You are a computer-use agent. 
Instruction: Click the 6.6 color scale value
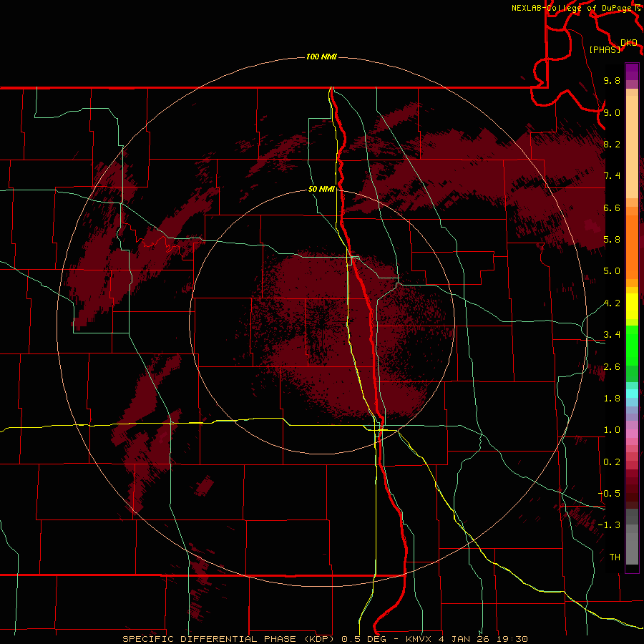point(612,208)
